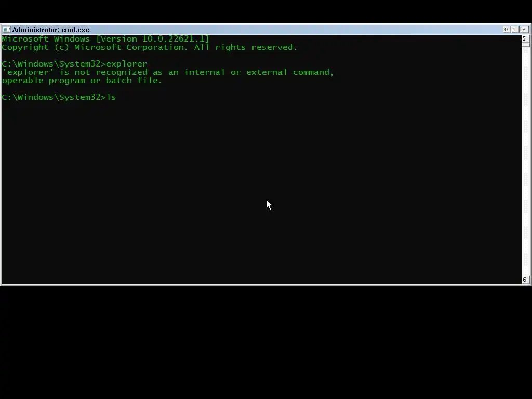This screenshot has width=532, height=399.
Task: Click the scrollbar down arrow
Action: point(526,280)
